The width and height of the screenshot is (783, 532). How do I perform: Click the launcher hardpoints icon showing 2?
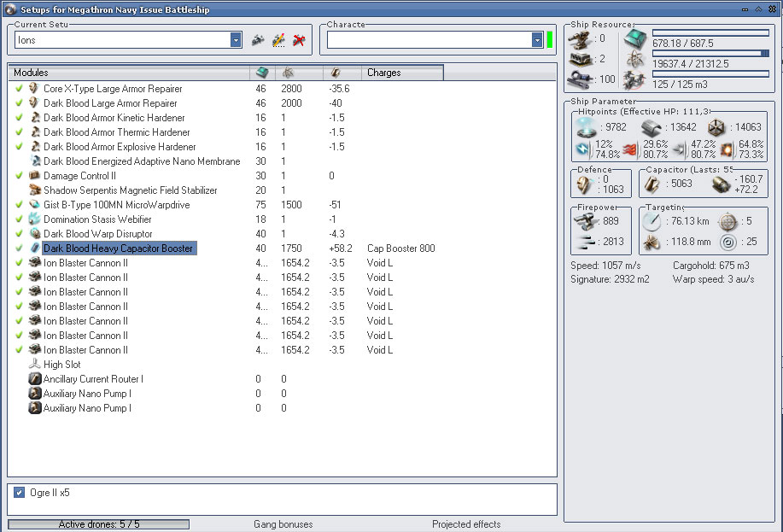pyautogui.click(x=581, y=60)
